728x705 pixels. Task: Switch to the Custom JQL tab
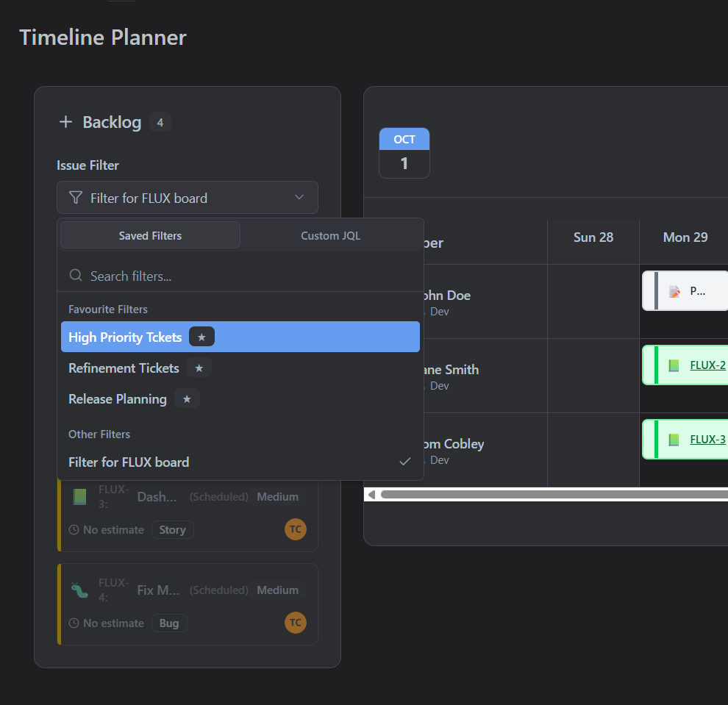coord(330,236)
